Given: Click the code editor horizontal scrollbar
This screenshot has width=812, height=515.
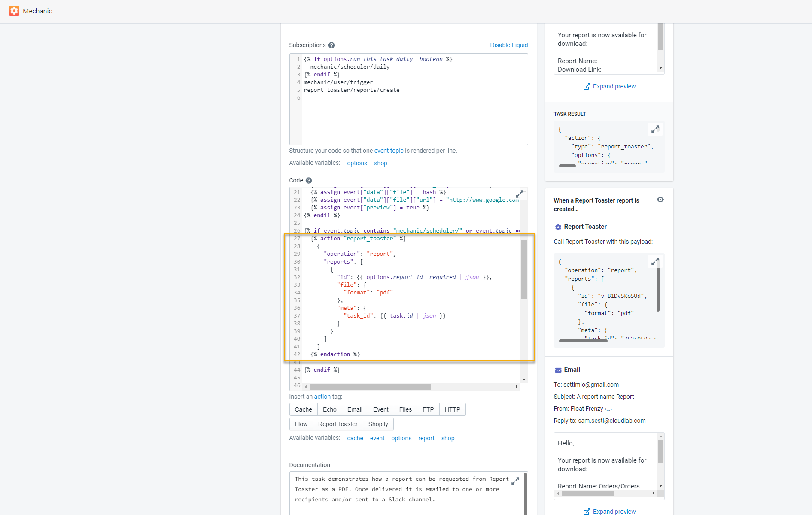Looking at the screenshot, I should pyautogui.click(x=369, y=387).
